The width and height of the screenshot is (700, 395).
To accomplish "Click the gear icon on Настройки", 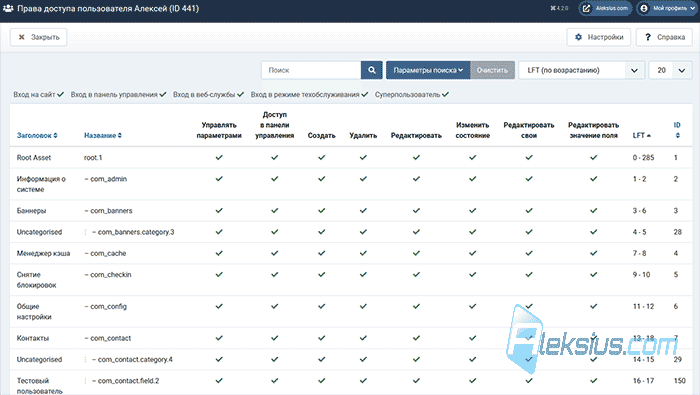I will (x=579, y=37).
